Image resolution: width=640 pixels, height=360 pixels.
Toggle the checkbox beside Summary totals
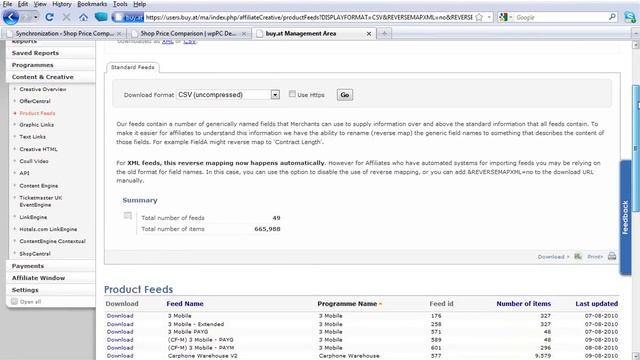(128, 215)
